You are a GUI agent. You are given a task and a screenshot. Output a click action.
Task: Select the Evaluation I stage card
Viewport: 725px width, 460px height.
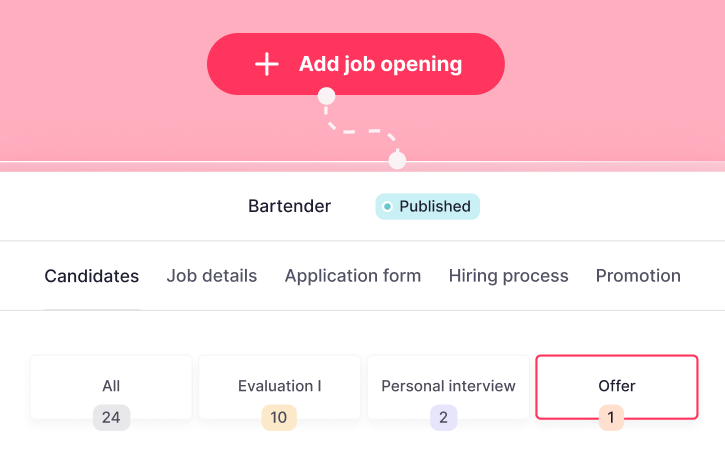pos(279,386)
